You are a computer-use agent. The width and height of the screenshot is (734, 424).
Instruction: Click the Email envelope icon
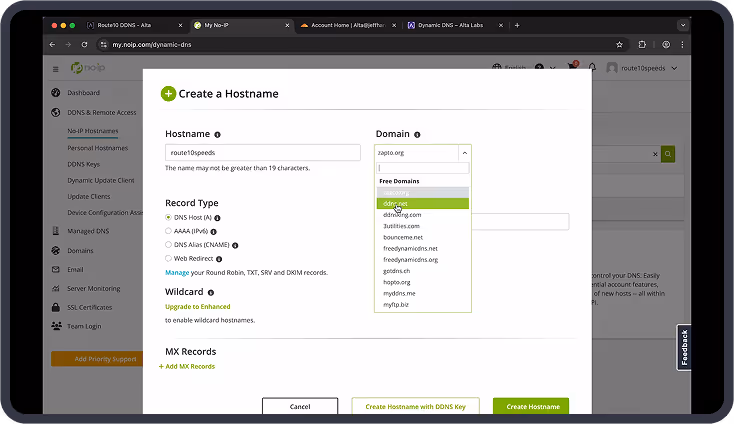[56, 270]
